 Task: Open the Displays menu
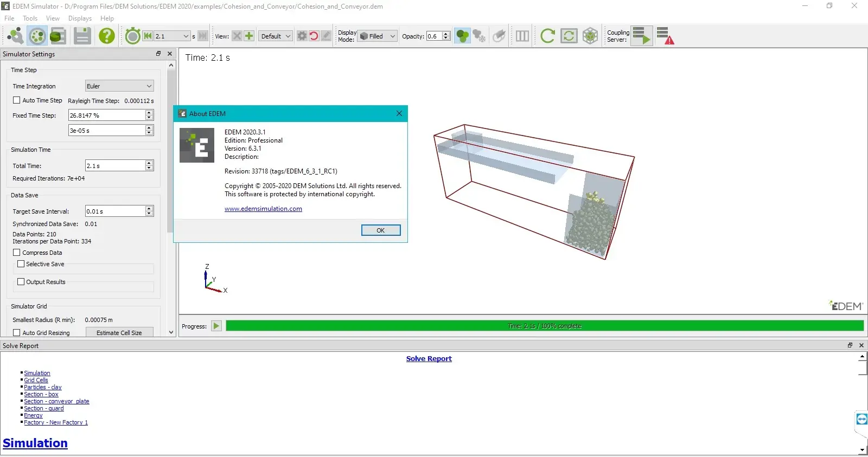click(x=80, y=18)
